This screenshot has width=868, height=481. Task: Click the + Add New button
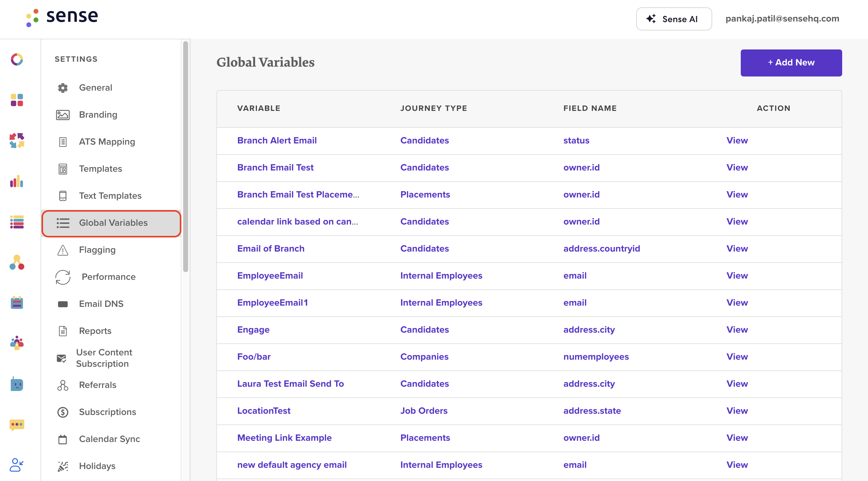click(791, 63)
